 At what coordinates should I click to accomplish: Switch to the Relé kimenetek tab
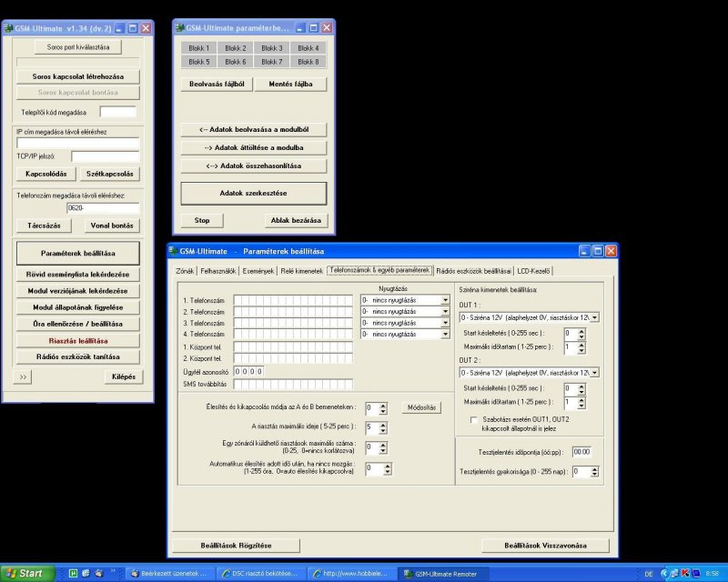(x=302, y=271)
